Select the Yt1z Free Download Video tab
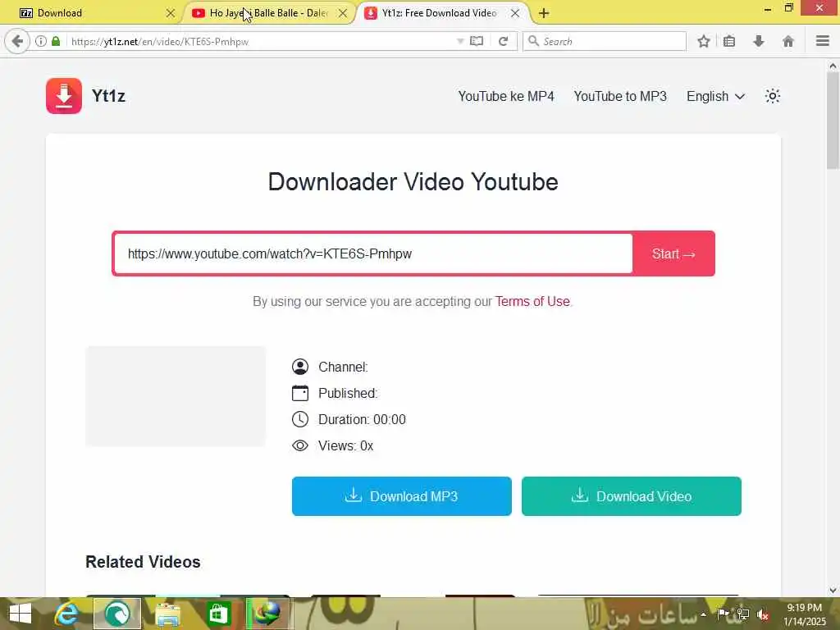Screen dimensions: 840x630 pos(440,13)
